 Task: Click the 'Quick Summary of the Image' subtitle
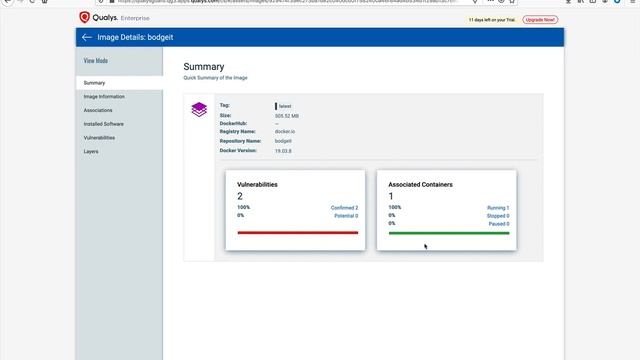[x=215, y=78]
